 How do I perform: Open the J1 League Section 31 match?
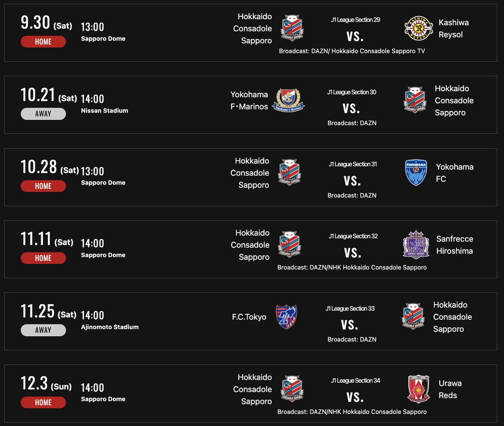point(352,164)
